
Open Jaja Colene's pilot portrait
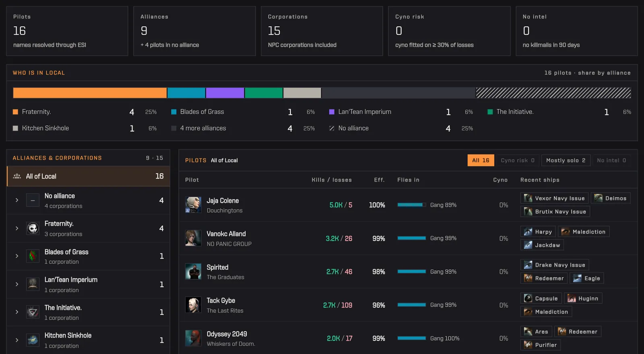193,205
